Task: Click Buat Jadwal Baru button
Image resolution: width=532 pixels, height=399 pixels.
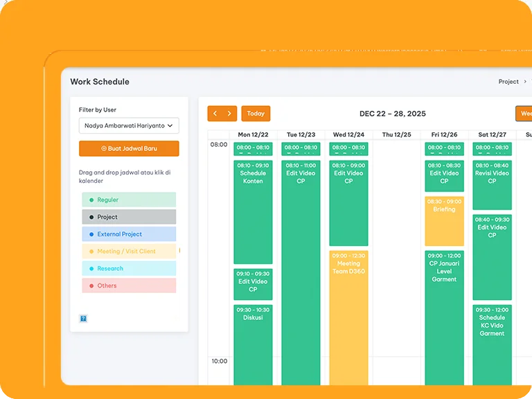Action: pos(129,149)
